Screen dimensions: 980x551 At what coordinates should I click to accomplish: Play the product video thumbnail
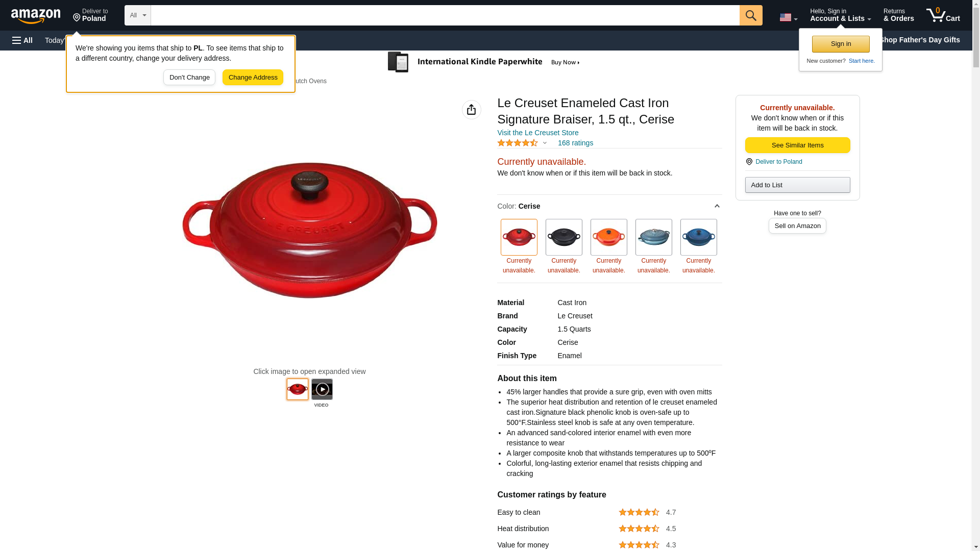coord(322,389)
